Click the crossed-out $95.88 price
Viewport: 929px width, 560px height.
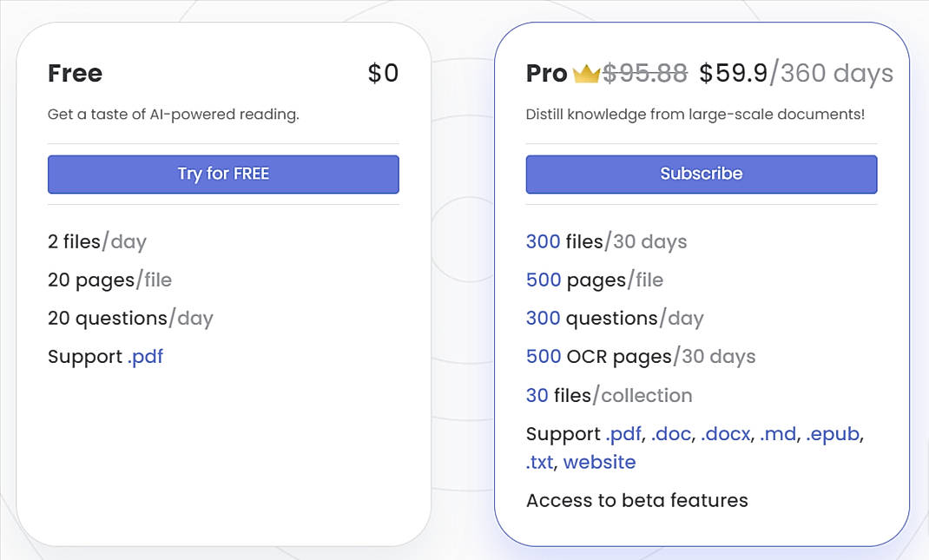[644, 74]
